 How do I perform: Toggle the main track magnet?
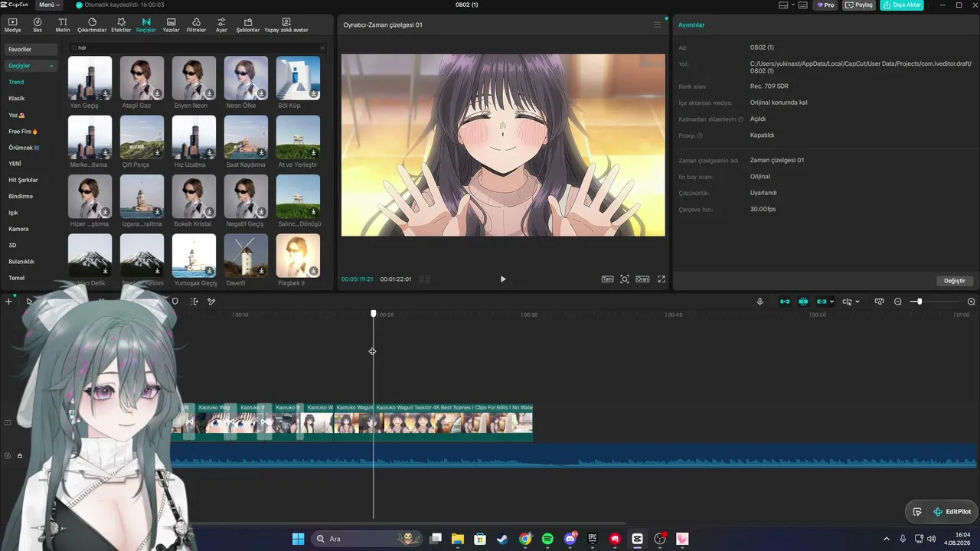click(785, 302)
